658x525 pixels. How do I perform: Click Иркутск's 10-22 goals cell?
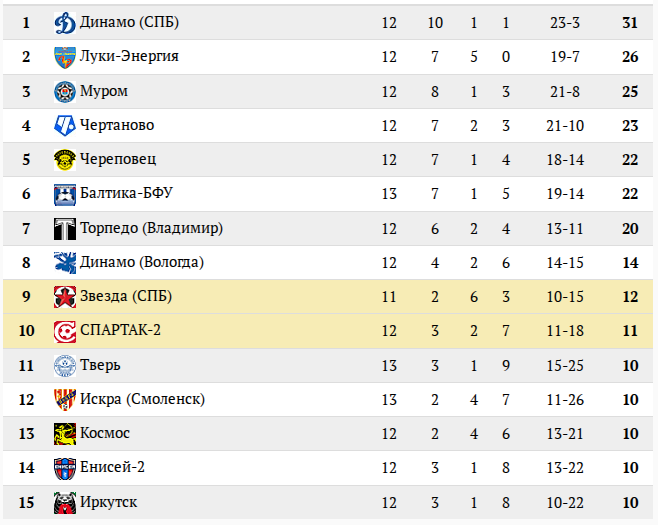click(565, 503)
